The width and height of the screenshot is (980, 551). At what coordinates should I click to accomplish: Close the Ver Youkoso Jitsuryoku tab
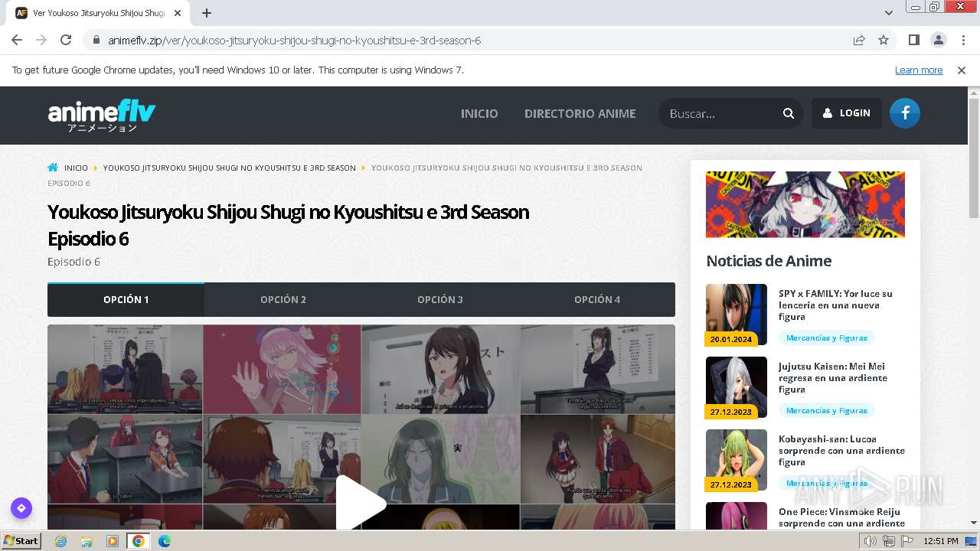click(x=178, y=13)
